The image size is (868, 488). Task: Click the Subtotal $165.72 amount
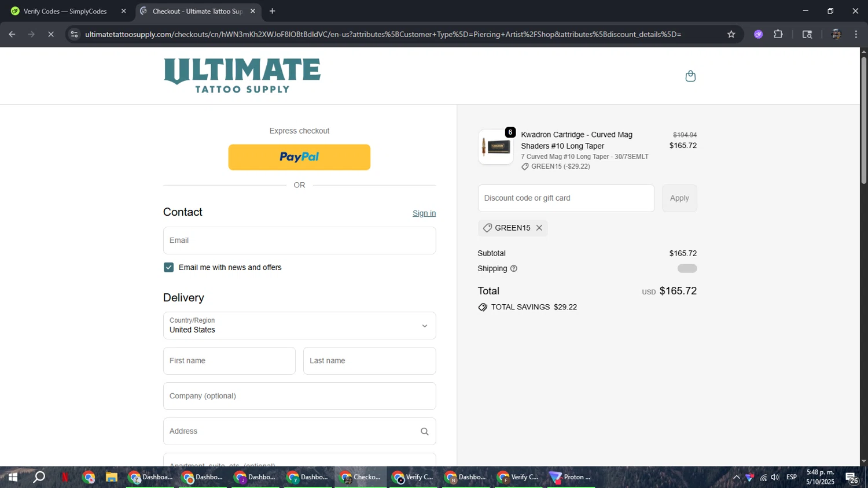(683, 253)
